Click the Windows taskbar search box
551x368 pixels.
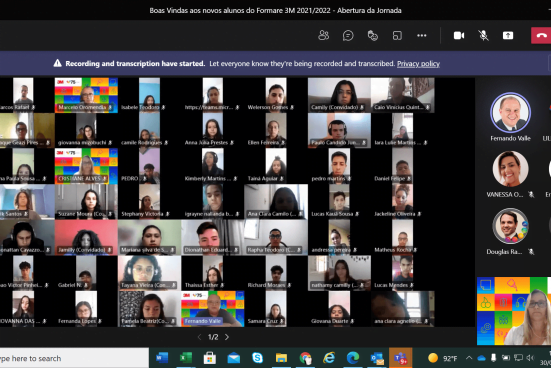pos(74,358)
